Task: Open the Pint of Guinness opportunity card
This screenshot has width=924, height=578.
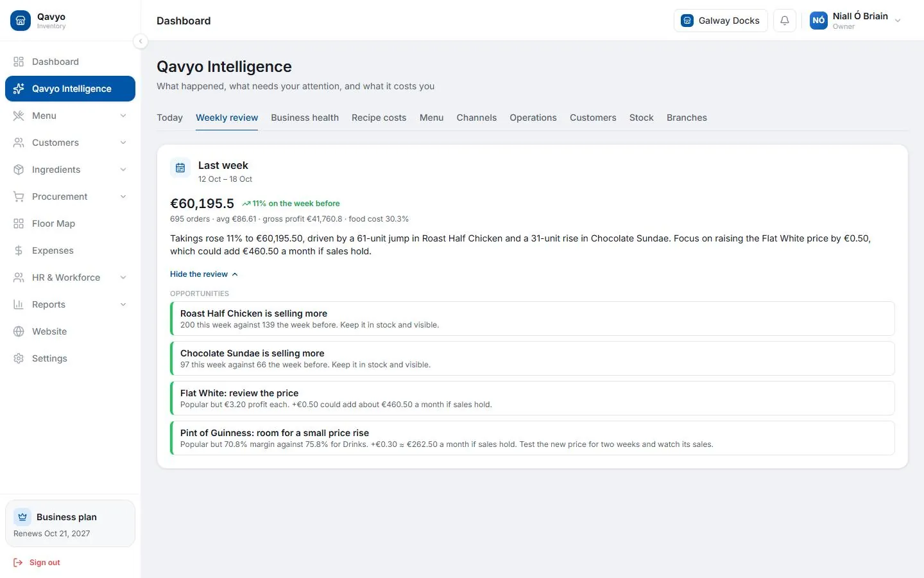Action: point(533,438)
